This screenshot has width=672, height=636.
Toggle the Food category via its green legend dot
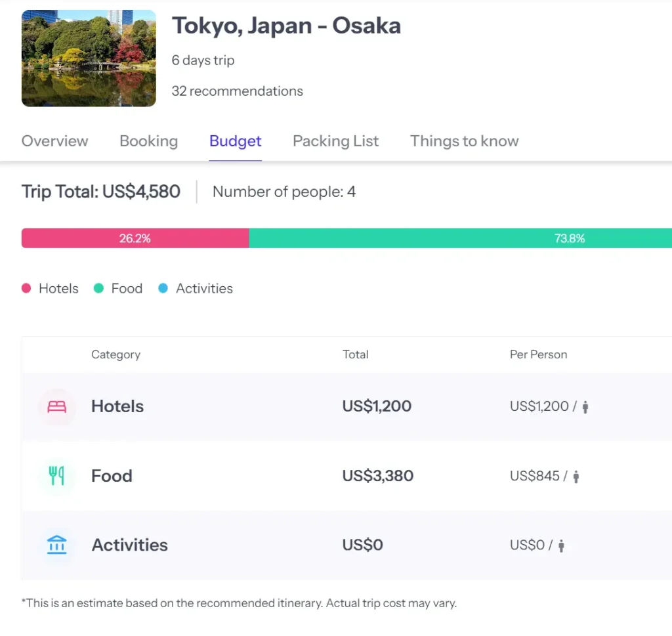pos(99,288)
